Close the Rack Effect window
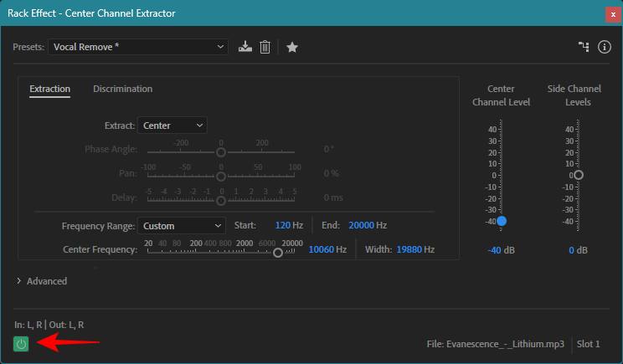This screenshot has height=364, width=623. click(612, 13)
